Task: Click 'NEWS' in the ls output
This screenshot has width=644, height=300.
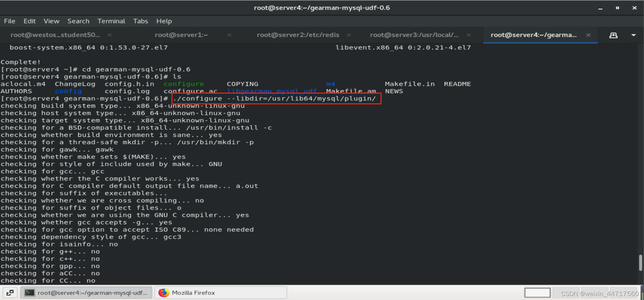Action: pyautogui.click(x=394, y=91)
